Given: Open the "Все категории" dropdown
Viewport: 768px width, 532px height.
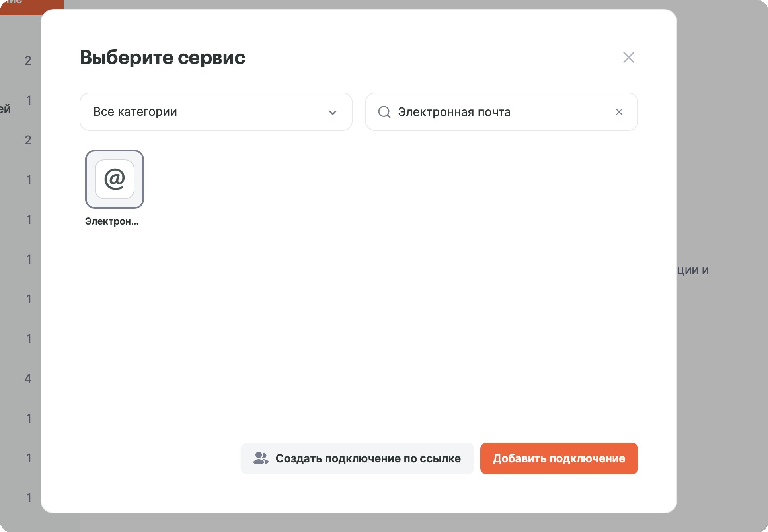Looking at the screenshot, I should [216, 112].
